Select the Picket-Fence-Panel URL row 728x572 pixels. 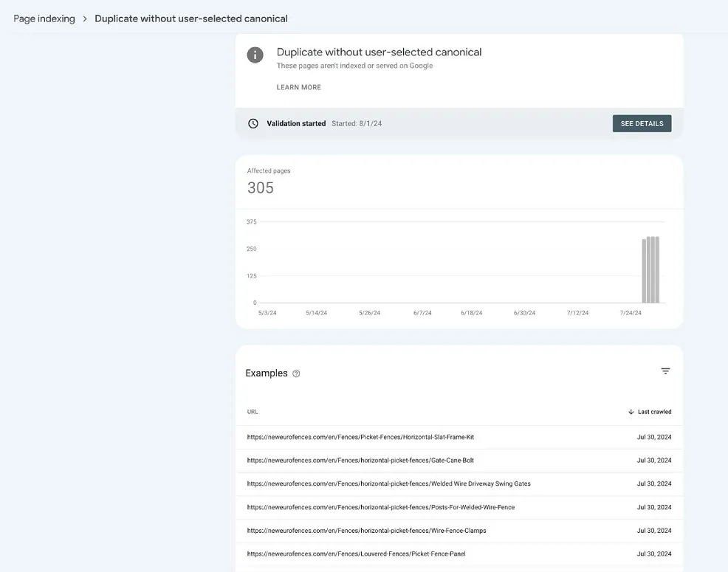click(x=356, y=554)
